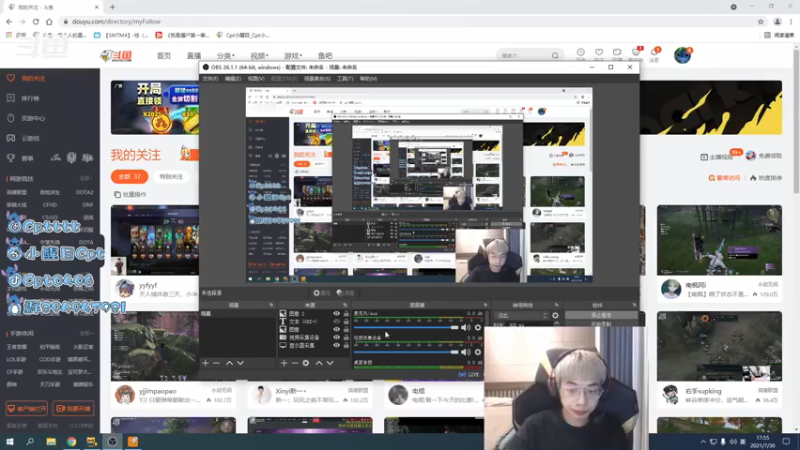Screen dimensions: 800x450
Task: Open 麦克风/Aux audio settings gear
Action: pyautogui.click(x=478, y=328)
